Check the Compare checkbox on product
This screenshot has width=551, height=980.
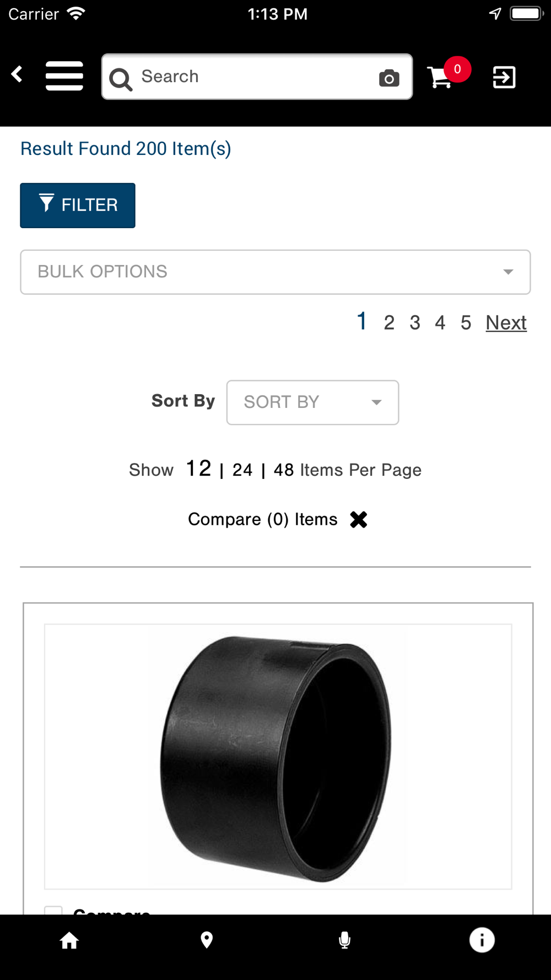[53, 910]
